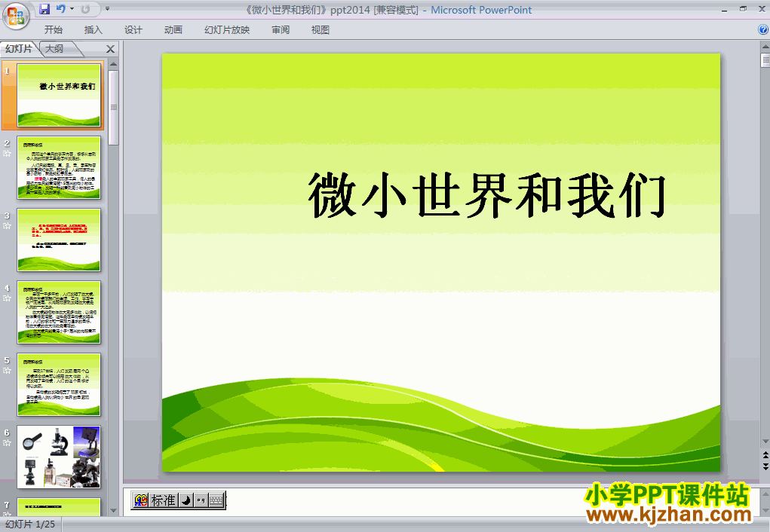770x532 pixels.
Task: Open the 插入 ribbon tab
Action: (x=94, y=30)
